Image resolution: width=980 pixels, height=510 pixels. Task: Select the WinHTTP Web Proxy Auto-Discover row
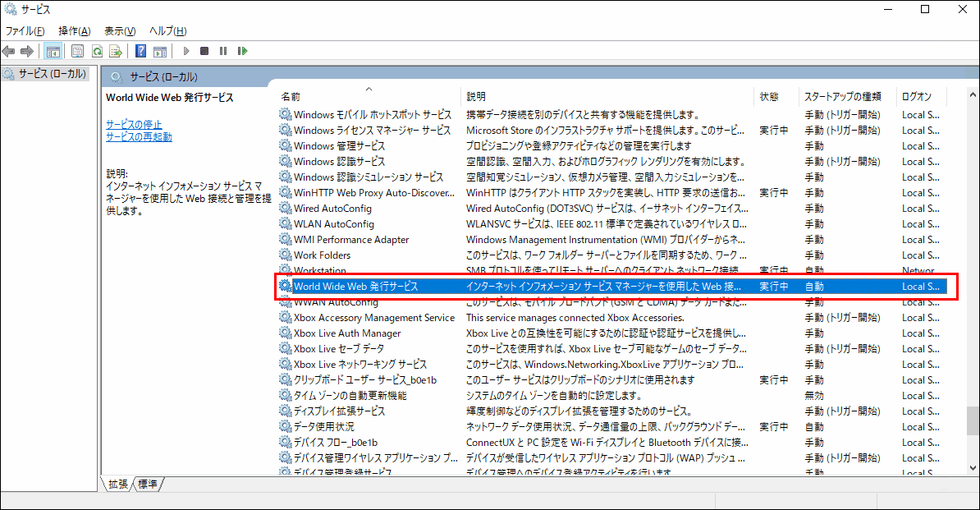click(612, 192)
